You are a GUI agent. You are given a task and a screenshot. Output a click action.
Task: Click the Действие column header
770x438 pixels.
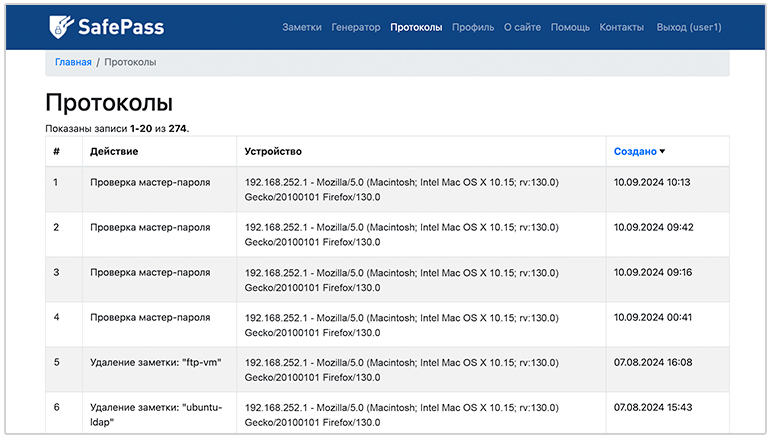pos(114,152)
